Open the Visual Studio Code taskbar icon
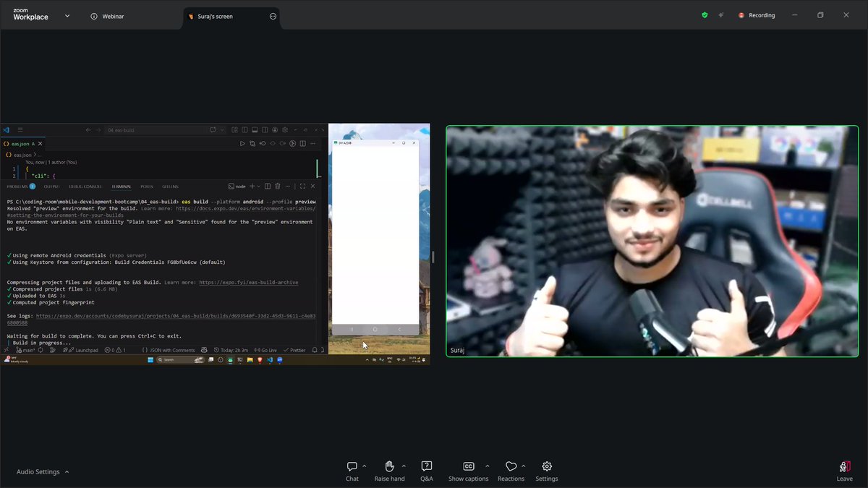868x488 pixels. click(x=268, y=359)
